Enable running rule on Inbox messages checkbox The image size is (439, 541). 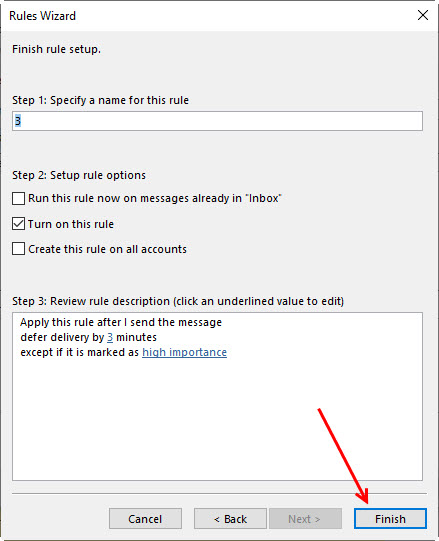pos(19,198)
